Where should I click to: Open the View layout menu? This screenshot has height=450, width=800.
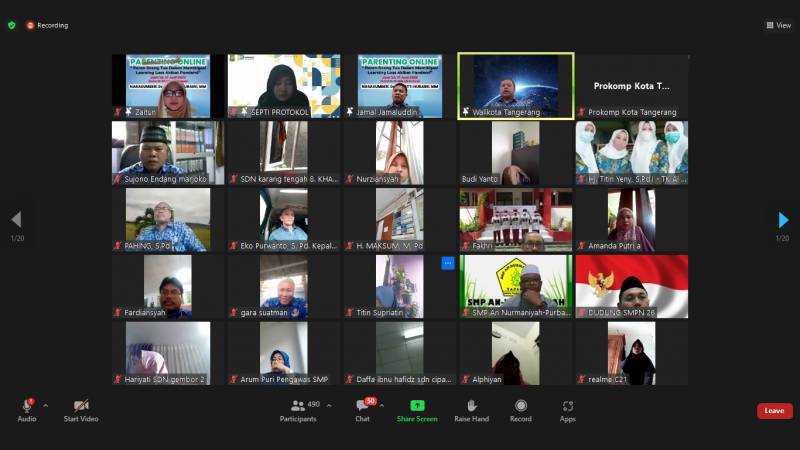pos(778,25)
